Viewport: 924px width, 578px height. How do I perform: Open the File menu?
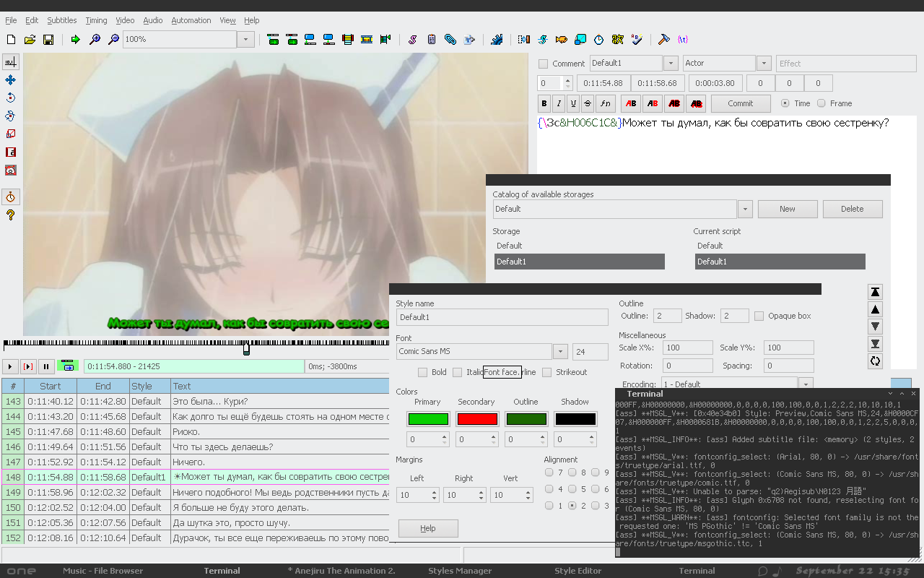coord(11,20)
